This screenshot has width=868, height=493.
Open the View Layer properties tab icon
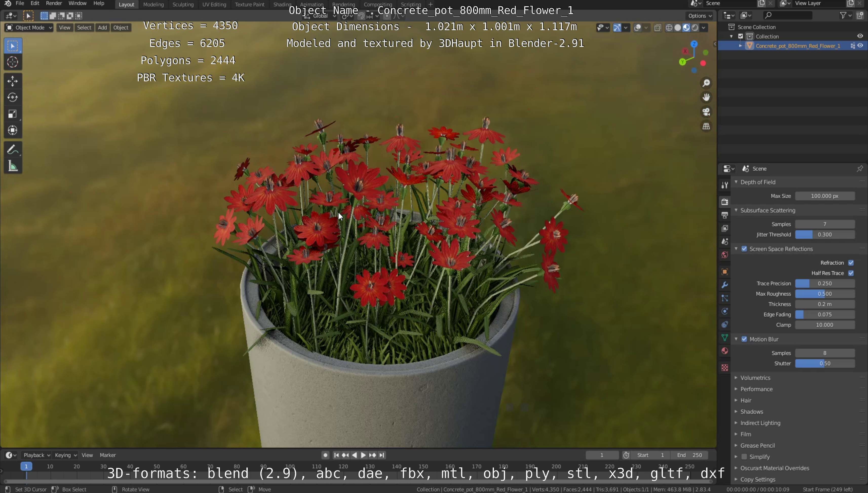pyautogui.click(x=724, y=228)
